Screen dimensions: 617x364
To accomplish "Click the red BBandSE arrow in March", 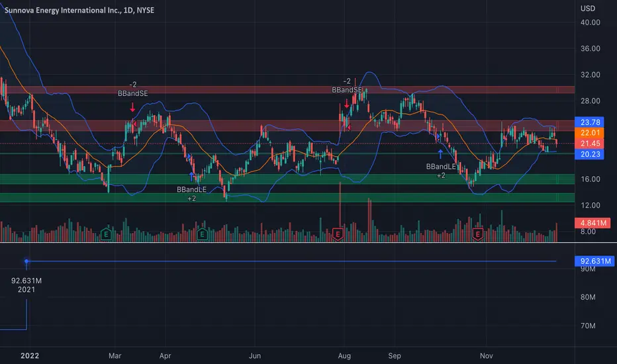I will click(132, 107).
